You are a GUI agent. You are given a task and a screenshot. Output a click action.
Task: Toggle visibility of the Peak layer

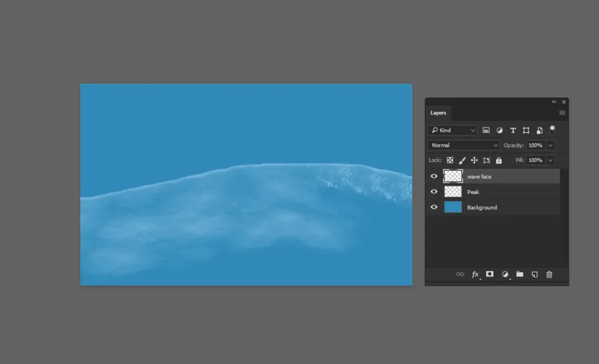[x=434, y=192]
